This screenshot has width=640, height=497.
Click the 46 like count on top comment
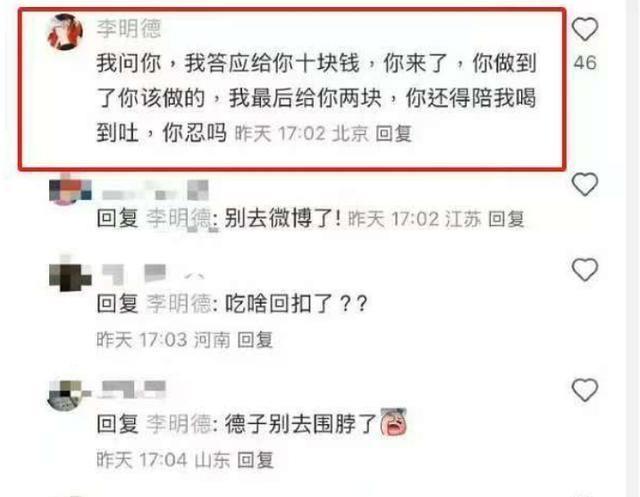(585, 63)
